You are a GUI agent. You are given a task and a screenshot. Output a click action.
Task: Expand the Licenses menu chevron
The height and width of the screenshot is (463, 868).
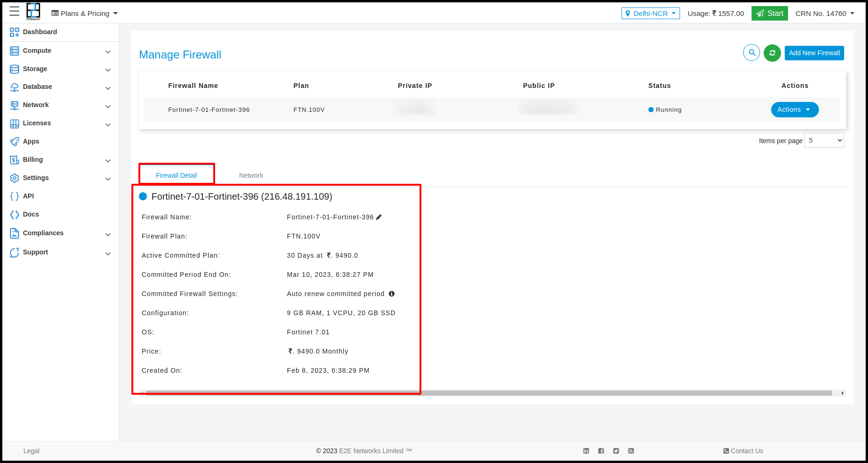pos(108,124)
